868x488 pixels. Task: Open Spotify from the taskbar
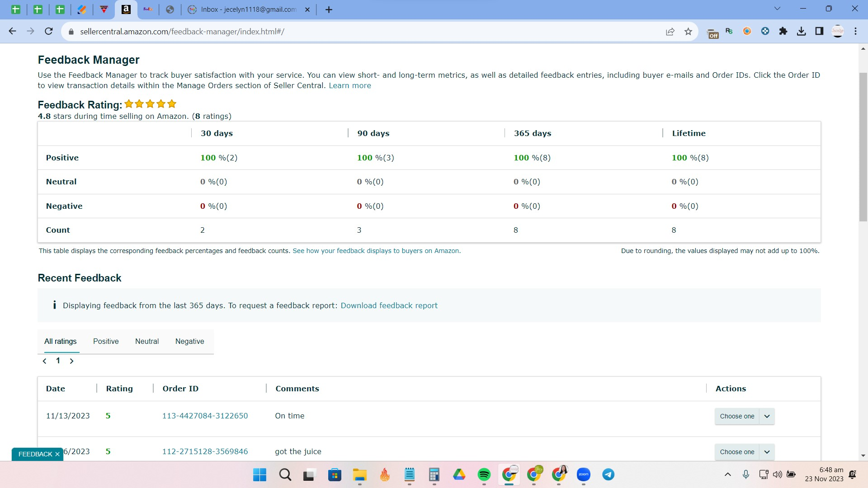(x=484, y=474)
